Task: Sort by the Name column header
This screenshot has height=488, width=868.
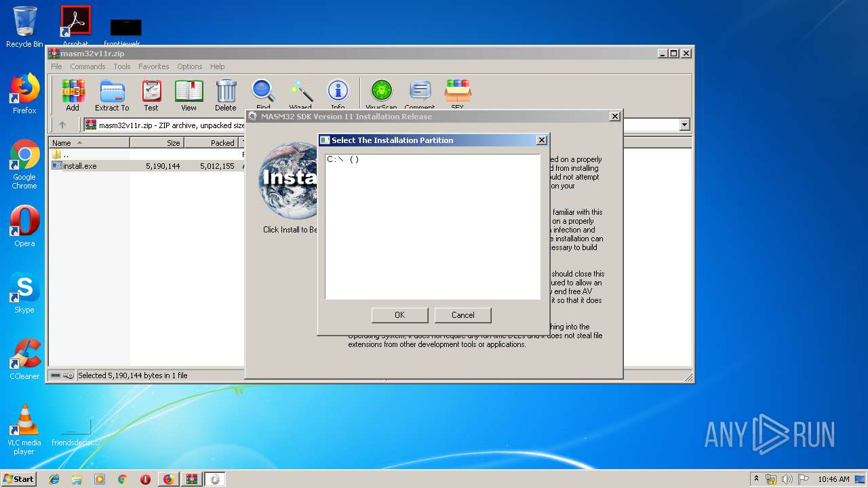Action: tap(90, 143)
